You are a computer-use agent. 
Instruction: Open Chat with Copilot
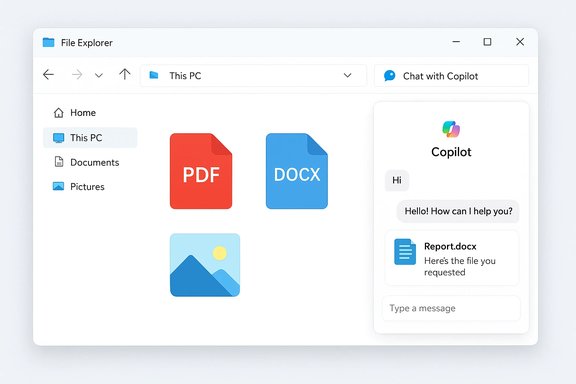[x=451, y=76]
